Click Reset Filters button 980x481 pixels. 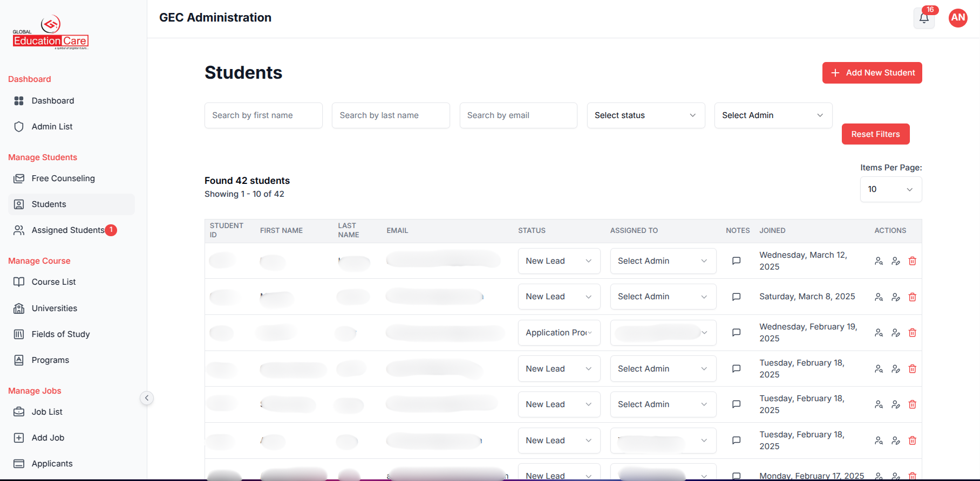[875, 134]
